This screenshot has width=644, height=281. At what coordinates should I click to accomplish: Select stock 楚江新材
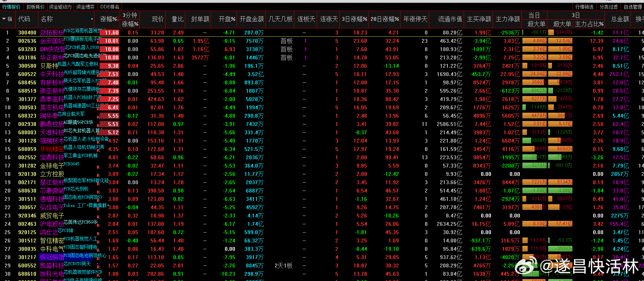pos(52,183)
